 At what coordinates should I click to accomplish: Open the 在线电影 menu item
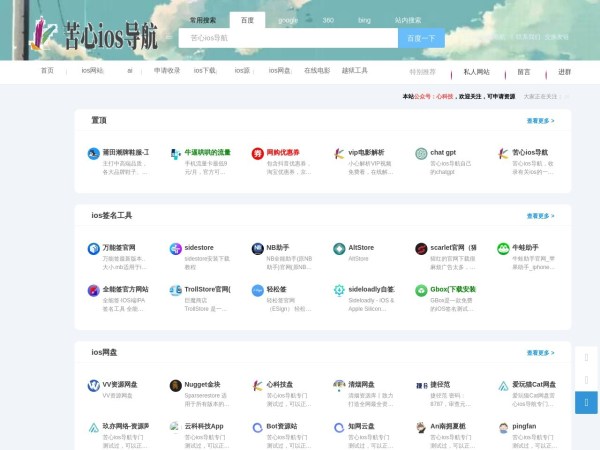pos(317,71)
